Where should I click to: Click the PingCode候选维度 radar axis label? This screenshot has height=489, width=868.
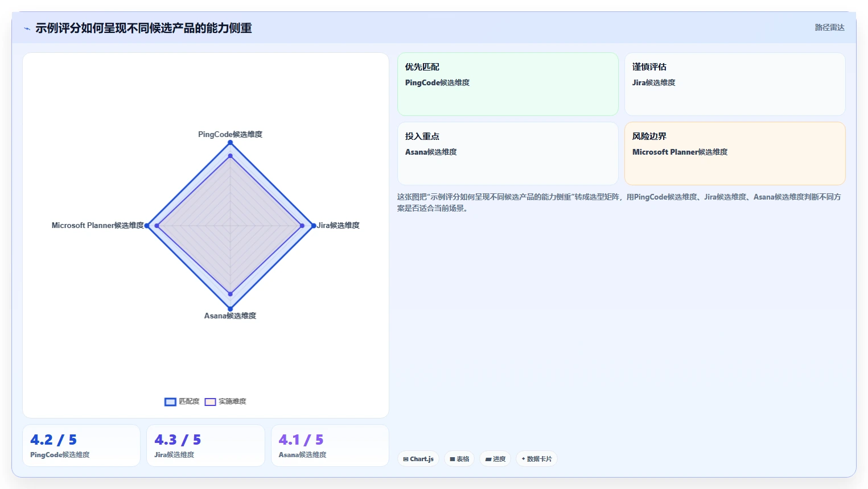[x=230, y=134]
